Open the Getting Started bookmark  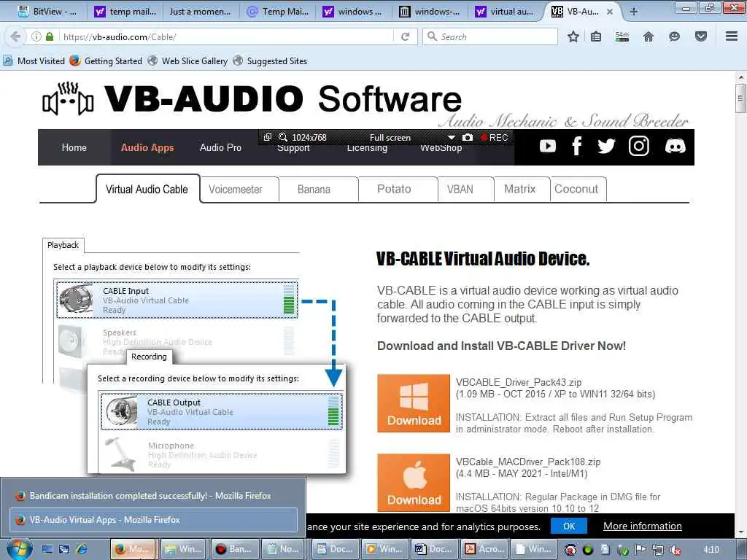coord(106,61)
